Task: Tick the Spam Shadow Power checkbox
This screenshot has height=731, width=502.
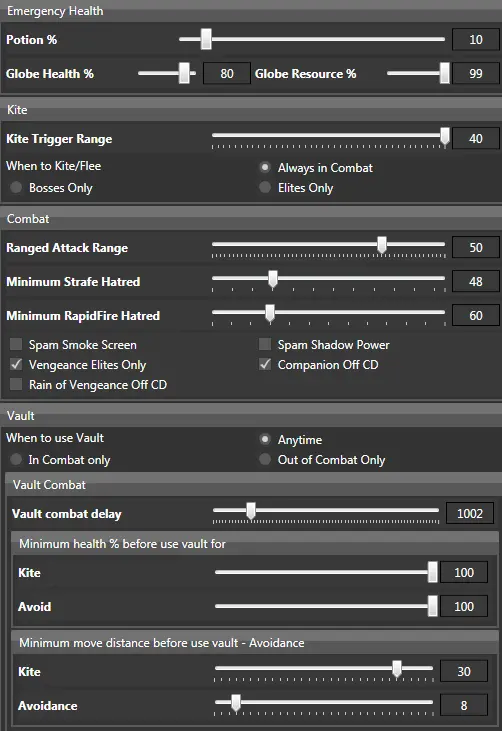Action: pyautogui.click(x=265, y=345)
